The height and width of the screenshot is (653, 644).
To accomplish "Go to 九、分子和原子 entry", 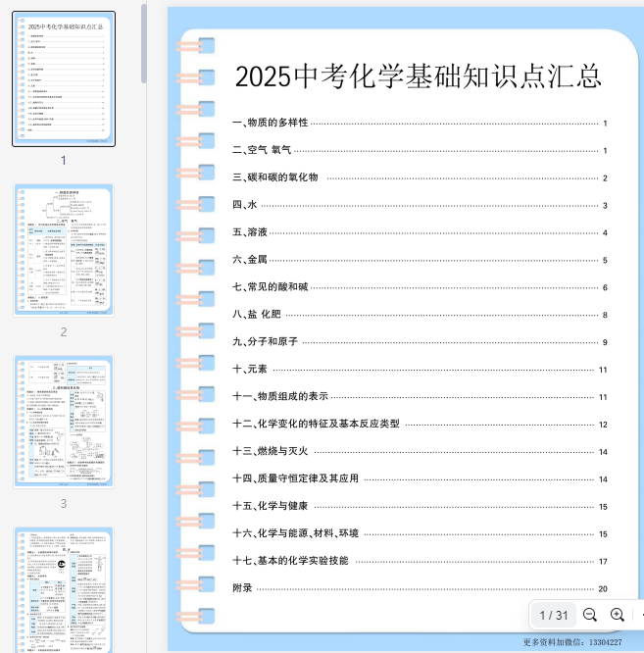I will click(266, 341).
